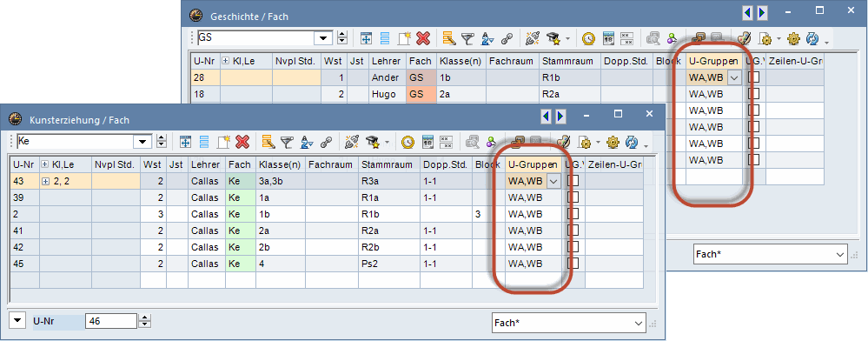Viewport: 868px width, 341px height.
Task: Tick the U.G. checkbox in the Hugo GS row
Action: (753, 94)
